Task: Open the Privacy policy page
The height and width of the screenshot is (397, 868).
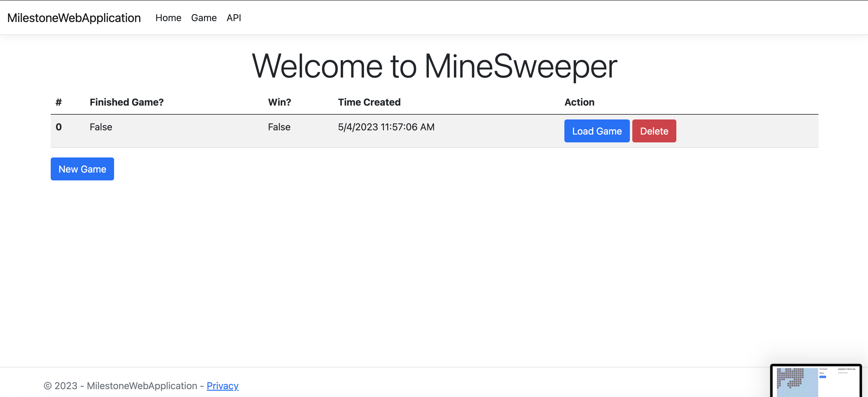Action: (222, 386)
